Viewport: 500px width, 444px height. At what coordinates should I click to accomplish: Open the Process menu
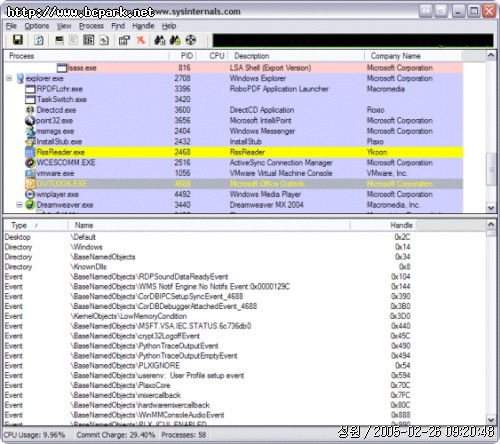tap(91, 26)
